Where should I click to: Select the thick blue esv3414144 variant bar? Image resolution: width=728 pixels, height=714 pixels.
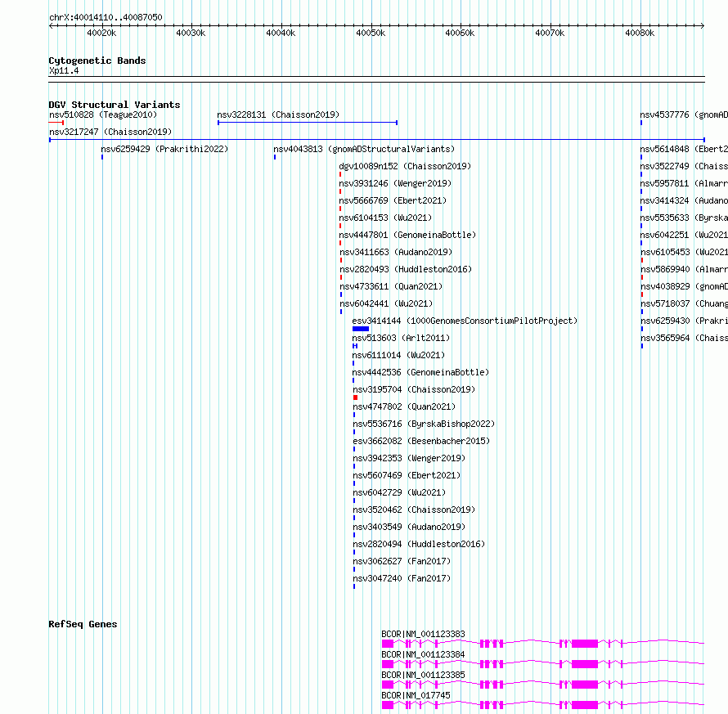coord(361,329)
